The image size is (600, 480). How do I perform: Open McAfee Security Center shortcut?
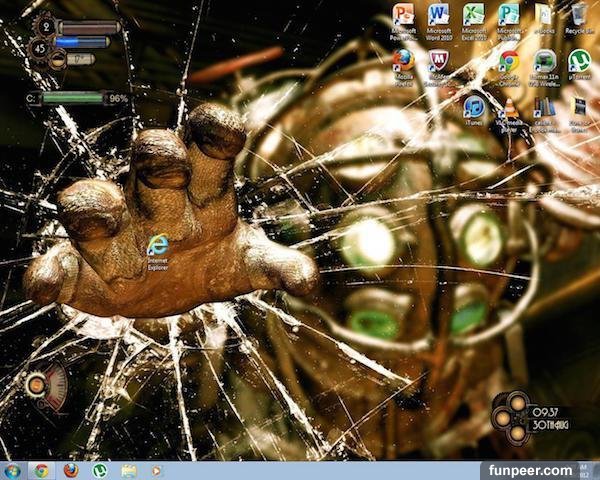click(x=438, y=62)
